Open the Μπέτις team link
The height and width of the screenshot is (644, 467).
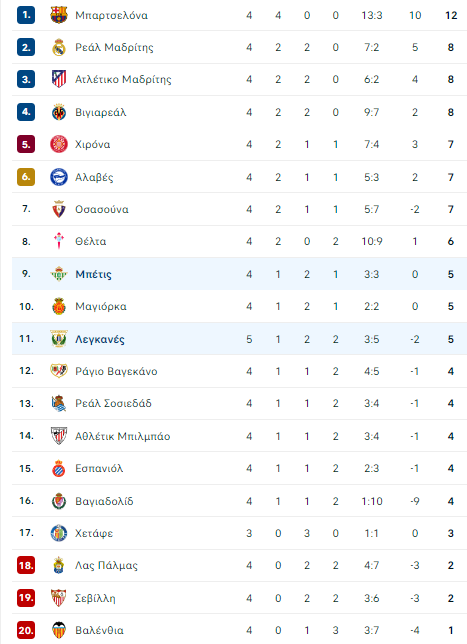point(93,274)
